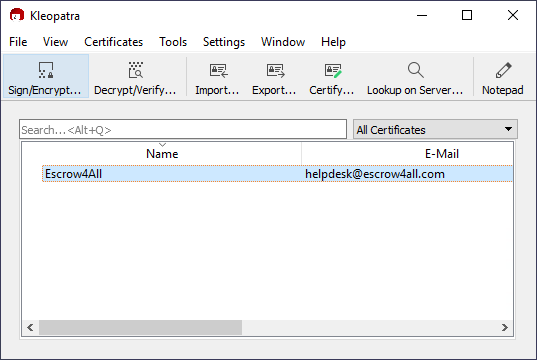Open the Sign/Encrypt tool
537x360 pixels.
click(x=46, y=77)
